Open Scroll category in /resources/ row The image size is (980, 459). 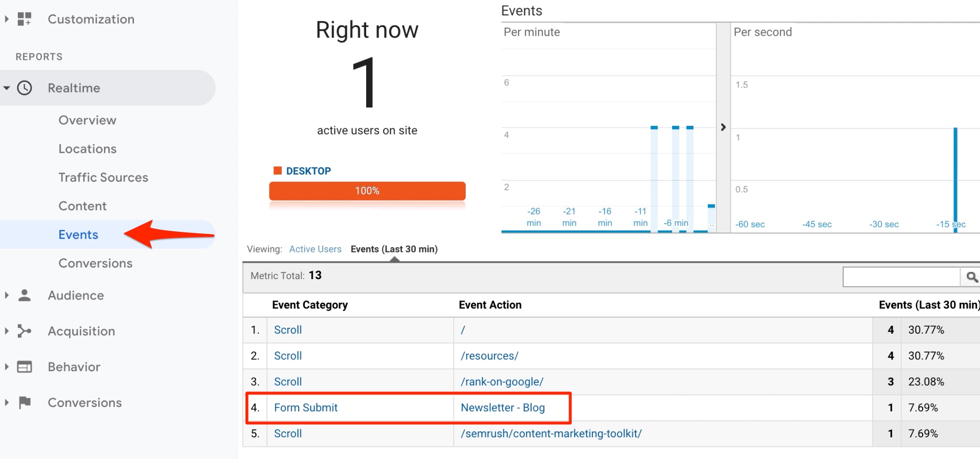pos(288,356)
